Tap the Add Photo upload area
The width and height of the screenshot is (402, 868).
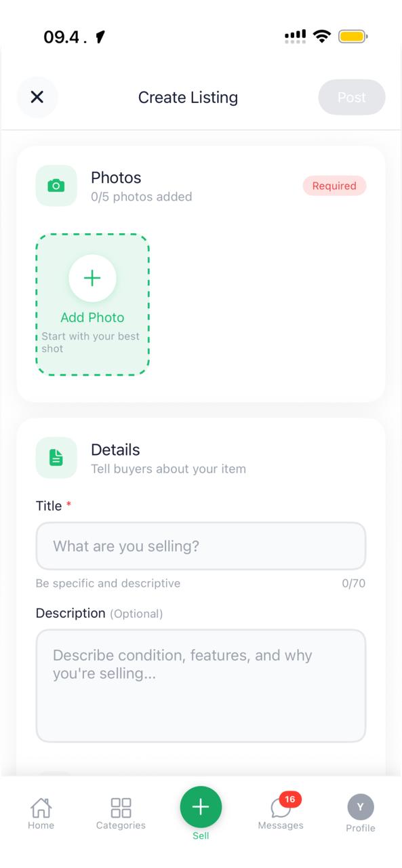(92, 305)
